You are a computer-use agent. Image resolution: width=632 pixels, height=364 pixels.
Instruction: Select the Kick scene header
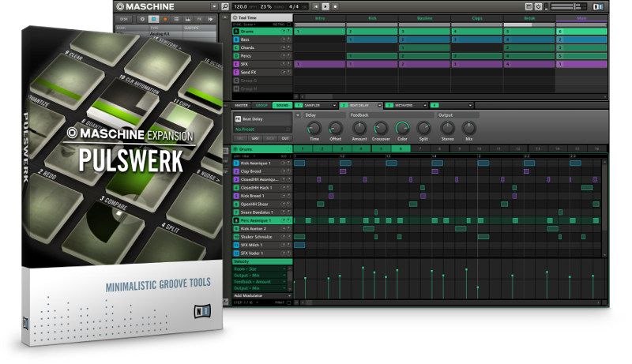372,18
